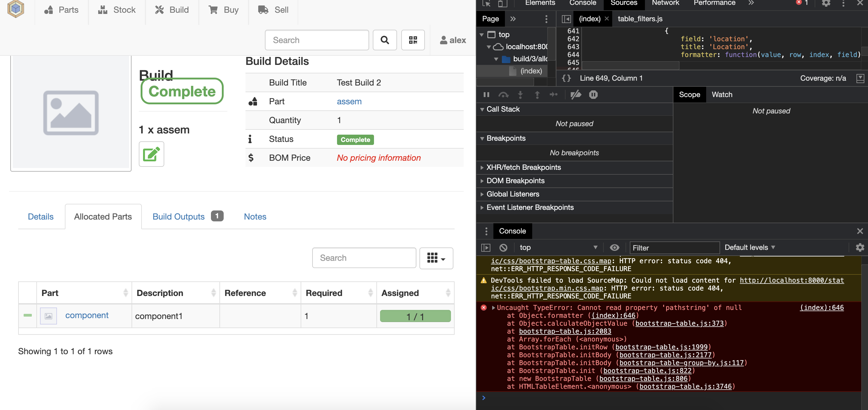Switch to the Build Outputs tab
Screen dimensions: 868x410
[x=178, y=217]
